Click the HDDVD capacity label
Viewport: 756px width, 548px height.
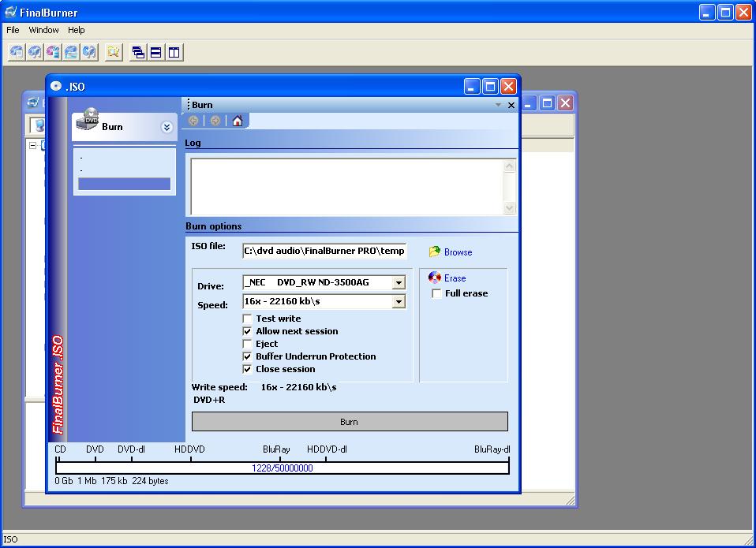point(189,449)
